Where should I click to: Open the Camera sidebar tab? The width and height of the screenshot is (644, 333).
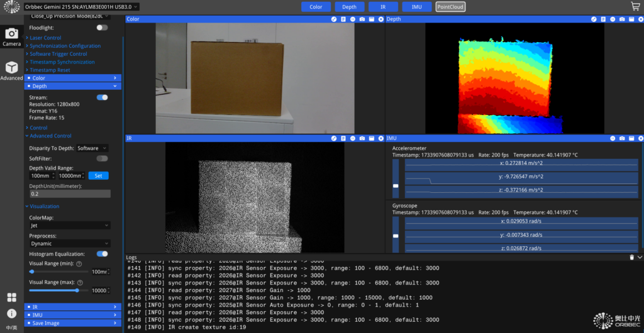[x=11, y=37]
